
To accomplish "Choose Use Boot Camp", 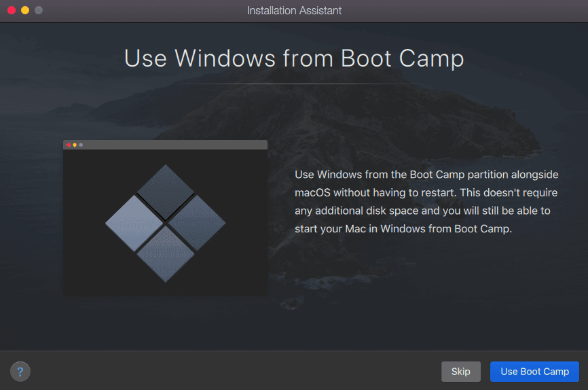I will (x=534, y=372).
